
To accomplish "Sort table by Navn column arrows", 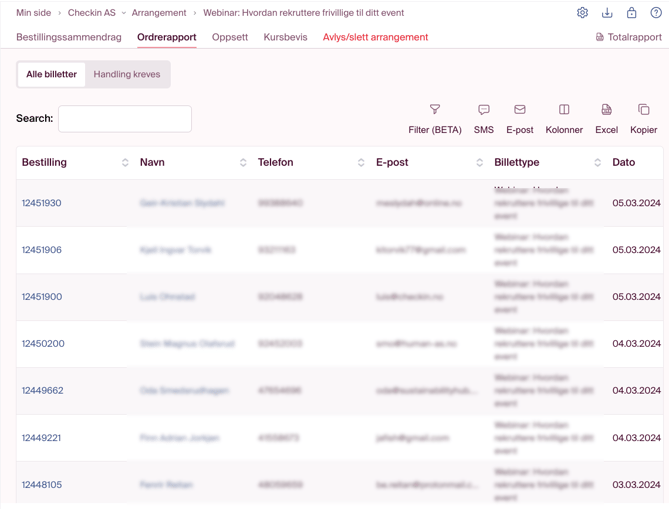I will click(243, 163).
